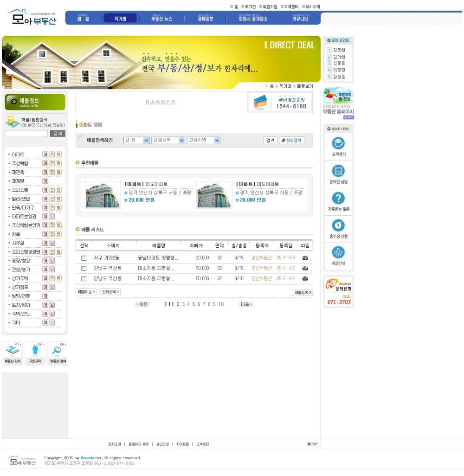
Task: Tick the checkbox in the last listing row
Action: coord(84,279)
